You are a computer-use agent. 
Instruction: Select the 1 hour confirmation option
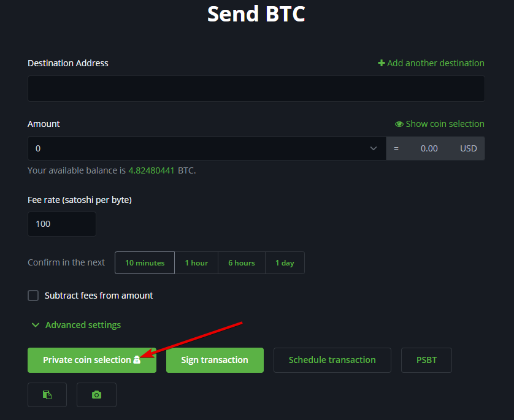[196, 263]
